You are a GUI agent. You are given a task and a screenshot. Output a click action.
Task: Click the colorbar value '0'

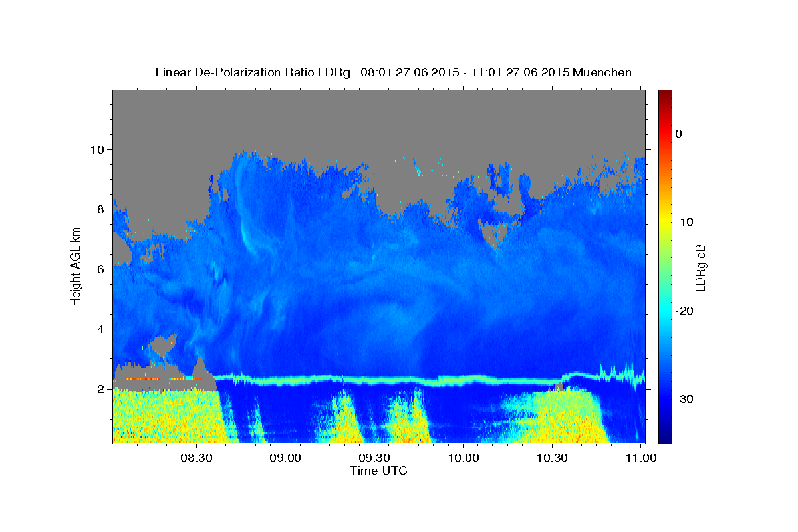(679, 134)
